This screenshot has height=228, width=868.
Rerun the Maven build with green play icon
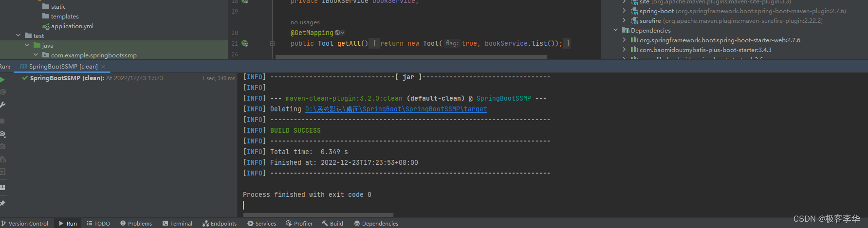click(x=2, y=80)
